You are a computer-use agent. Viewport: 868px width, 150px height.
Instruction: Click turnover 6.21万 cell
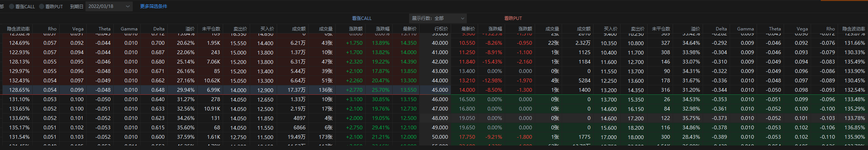[298, 43]
